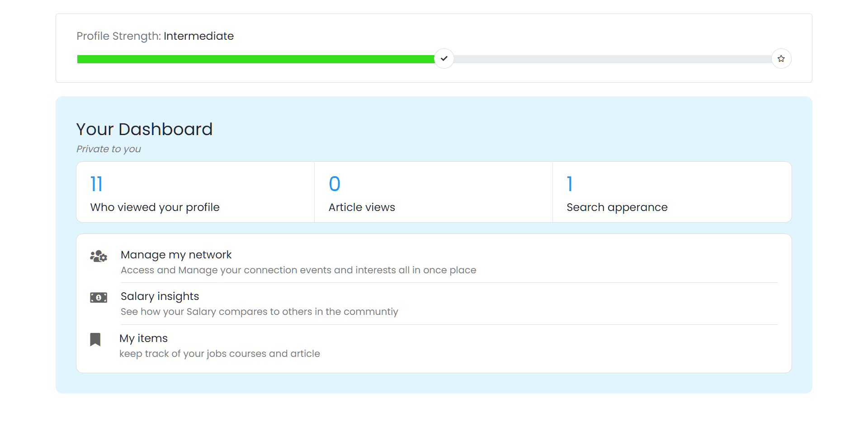Image resolution: width=868 pixels, height=426 pixels.
Task: Click the checkmark icon on the progress bar
Action: point(444,58)
